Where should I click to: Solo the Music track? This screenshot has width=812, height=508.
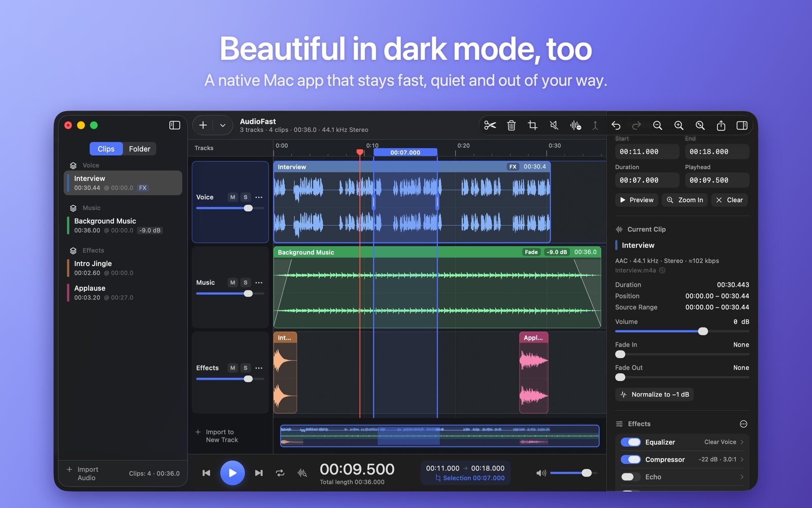tap(246, 282)
